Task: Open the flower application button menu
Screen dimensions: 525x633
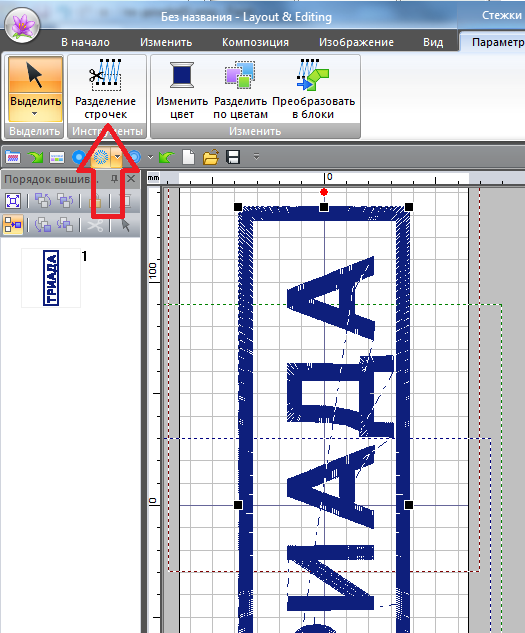Action: [23, 25]
